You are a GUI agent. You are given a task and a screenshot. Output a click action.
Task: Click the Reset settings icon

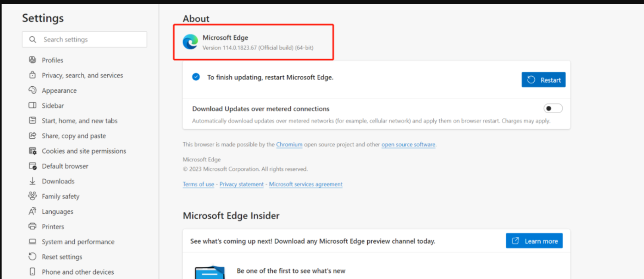coord(32,256)
